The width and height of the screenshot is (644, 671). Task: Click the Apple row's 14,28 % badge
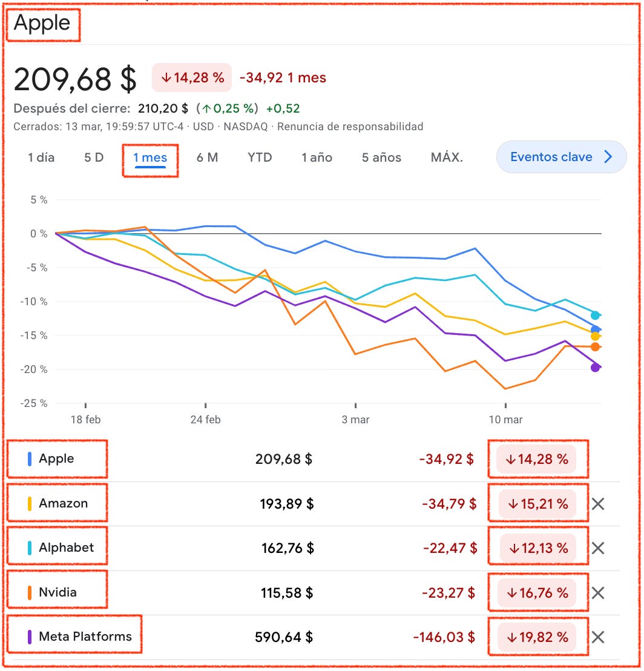point(536,459)
